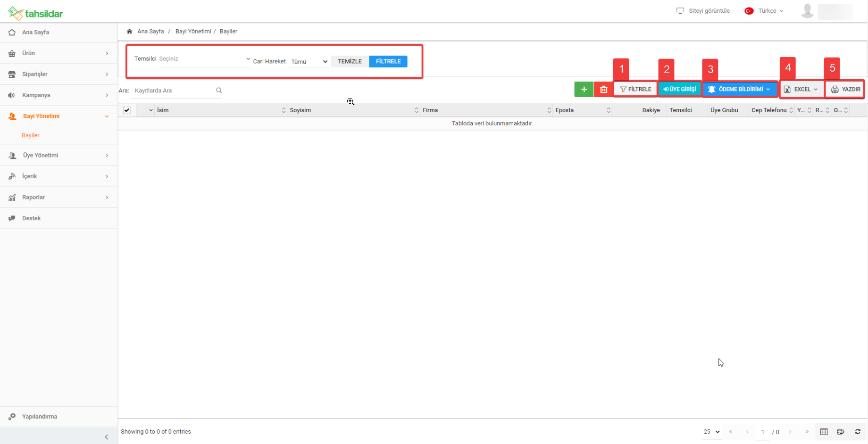This screenshot has height=444, width=868.
Task: Click the collapse sidebar arrow
Action: (x=107, y=437)
